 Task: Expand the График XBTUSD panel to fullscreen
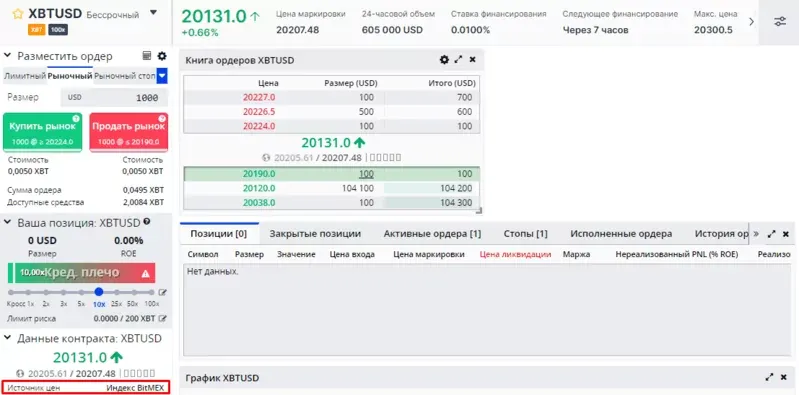point(769,377)
